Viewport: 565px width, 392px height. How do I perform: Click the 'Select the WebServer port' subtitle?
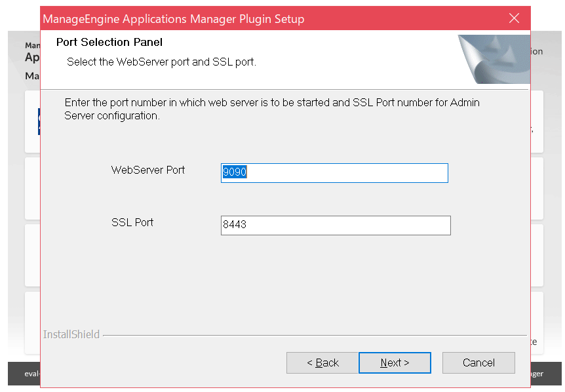(161, 62)
